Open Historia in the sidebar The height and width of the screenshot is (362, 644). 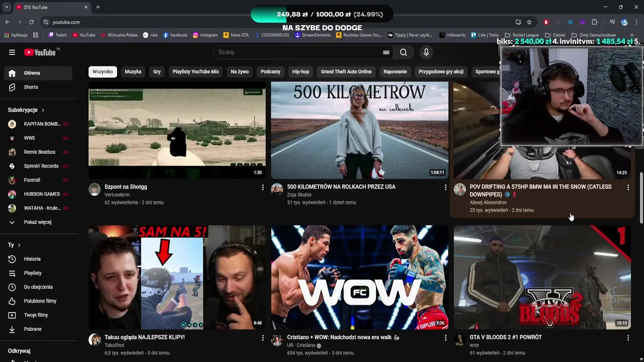point(38,259)
